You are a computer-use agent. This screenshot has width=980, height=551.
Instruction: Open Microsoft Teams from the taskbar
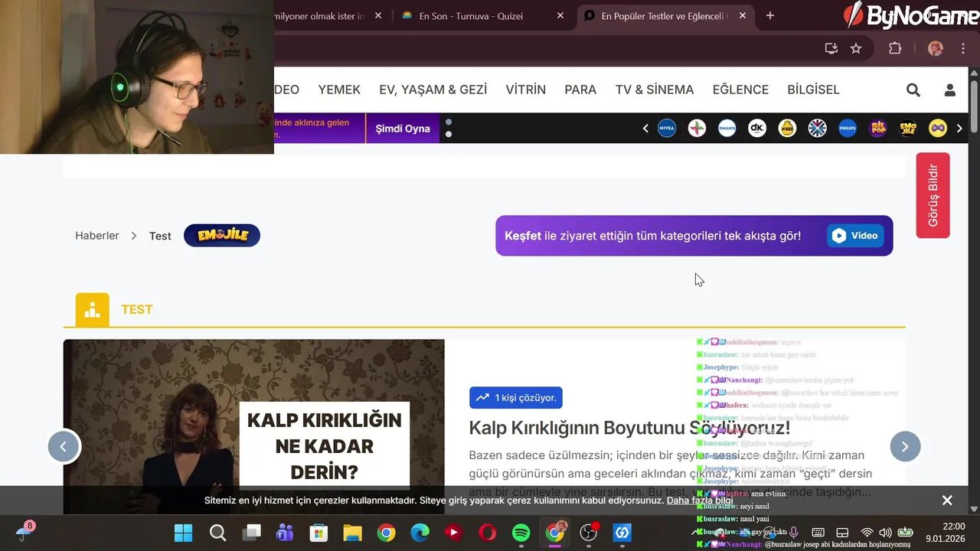pyautogui.click(x=285, y=533)
